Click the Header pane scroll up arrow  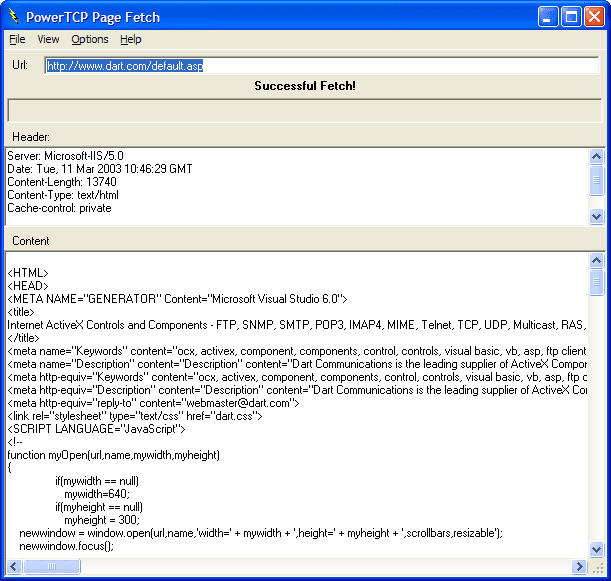[596, 157]
